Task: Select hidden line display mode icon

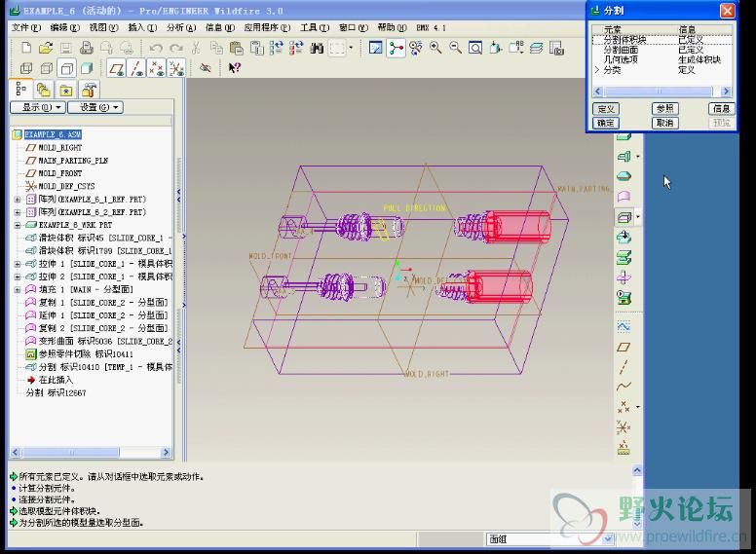Action: tap(47, 68)
